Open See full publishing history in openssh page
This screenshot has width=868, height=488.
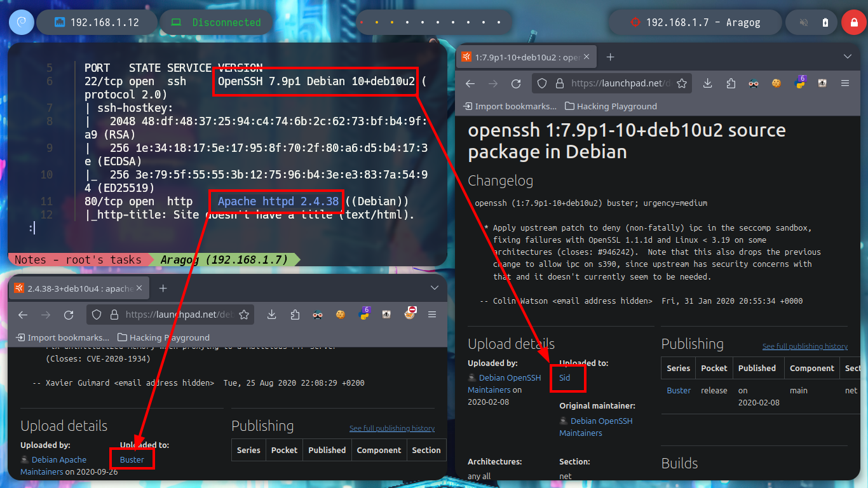click(x=805, y=346)
